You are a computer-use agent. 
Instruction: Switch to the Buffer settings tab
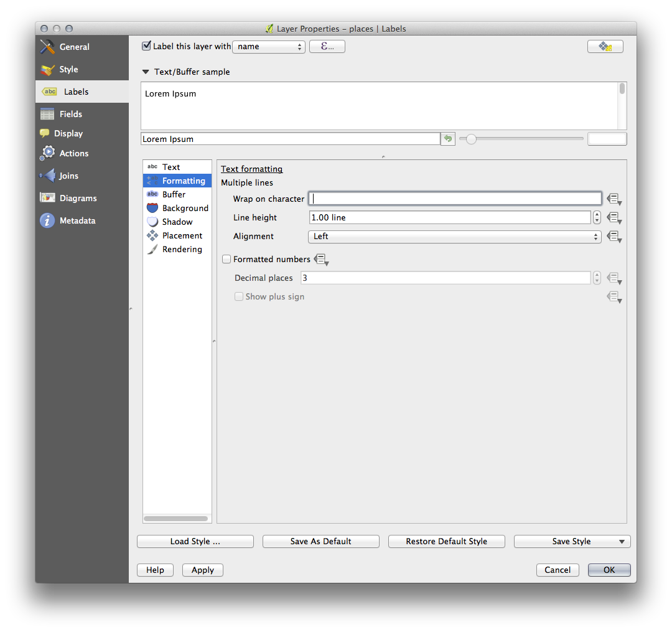pyautogui.click(x=174, y=194)
